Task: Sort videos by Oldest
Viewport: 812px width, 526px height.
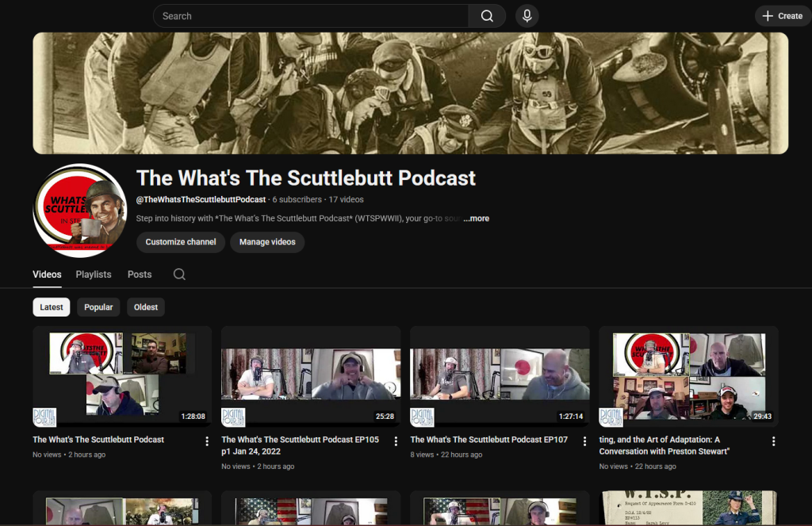Action: click(146, 307)
